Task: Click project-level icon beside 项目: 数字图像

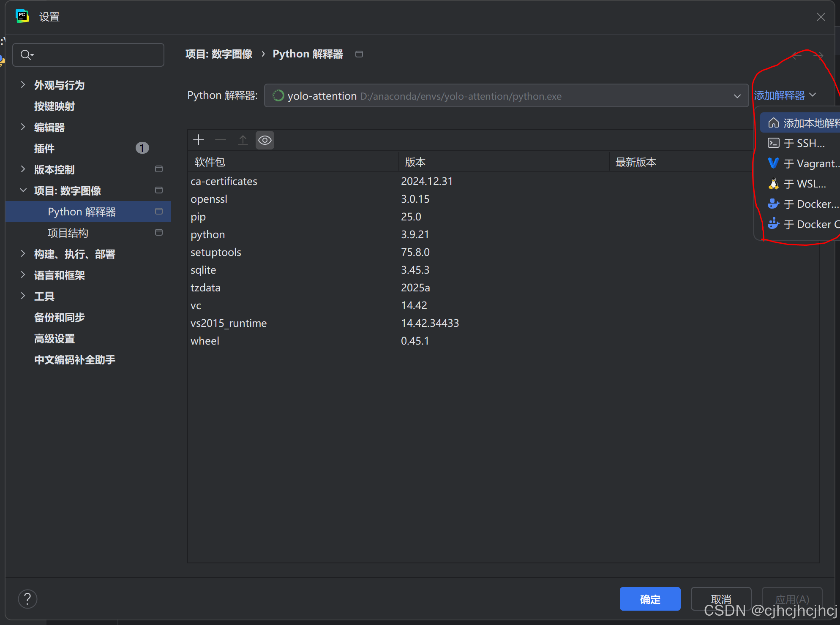Action: [x=159, y=190]
